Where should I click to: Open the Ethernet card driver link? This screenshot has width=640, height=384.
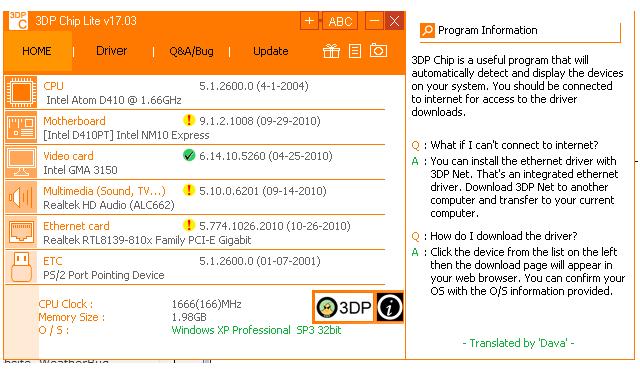tap(76, 226)
